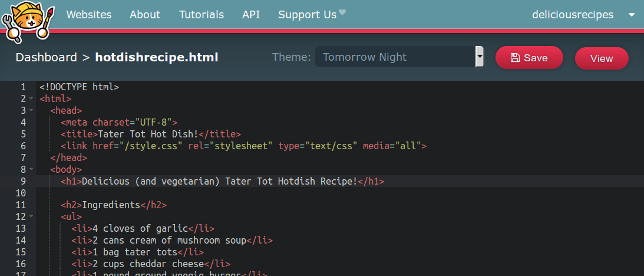Place the cursor in the h1 heading line
This screenshot has height=276, width=644.
click(x=340, y=181)
